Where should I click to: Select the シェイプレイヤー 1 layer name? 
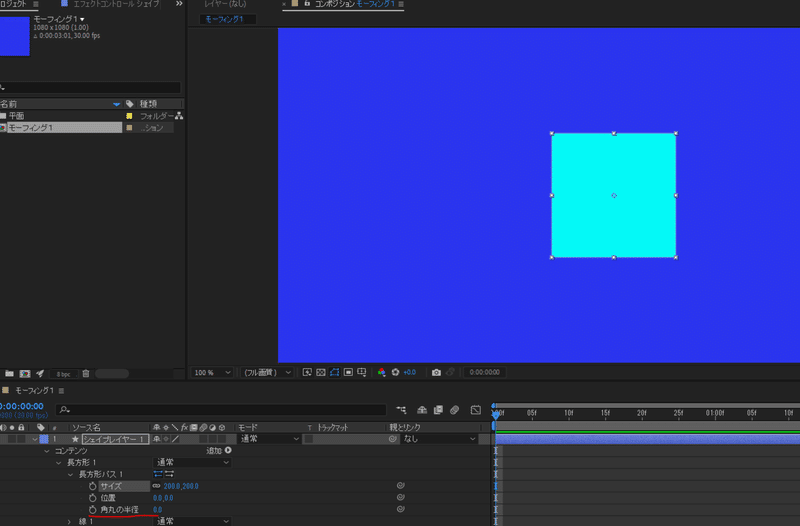click(115, 439)
